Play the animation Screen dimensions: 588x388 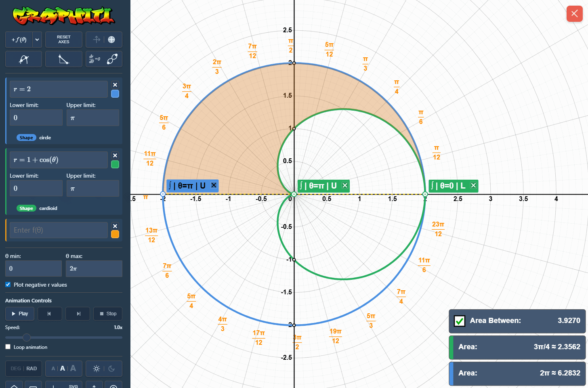(x=20, y=314)
